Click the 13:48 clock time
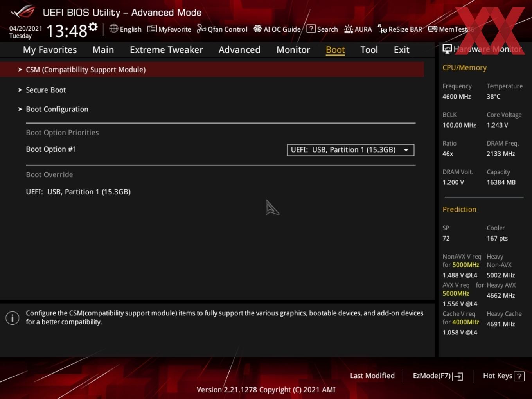Image resolution: width=532 pixels, height=399 pixels. coord(66,31)
